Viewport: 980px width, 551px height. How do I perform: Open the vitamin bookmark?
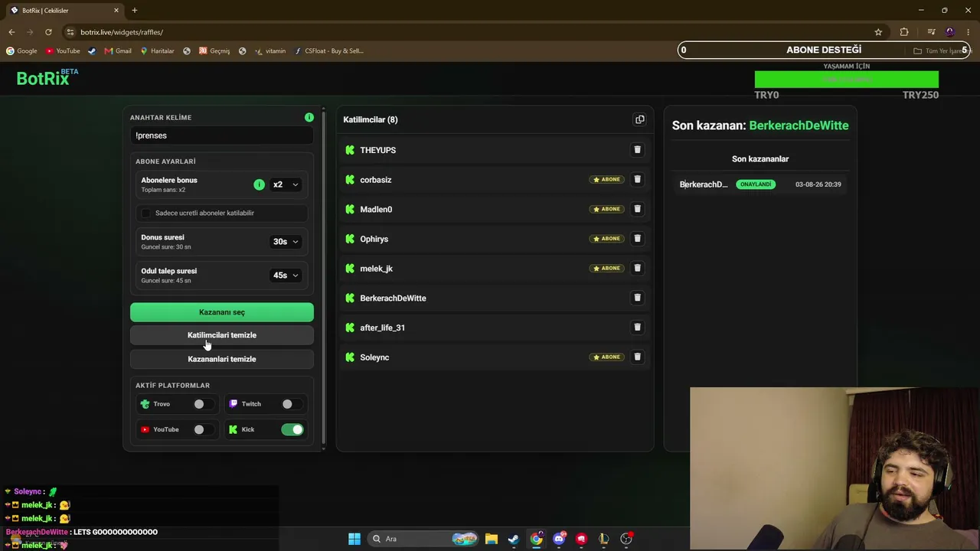click(270, 51)
